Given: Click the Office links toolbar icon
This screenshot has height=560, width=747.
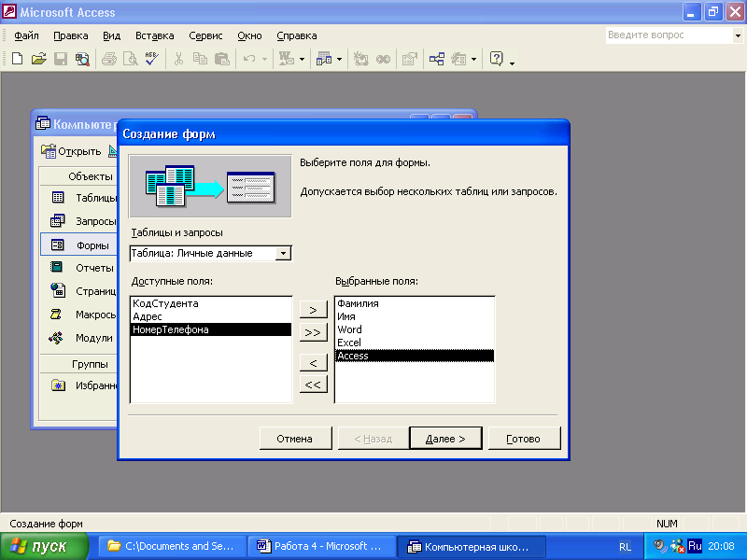Looking at the screenshot, I should pos(287,59).
